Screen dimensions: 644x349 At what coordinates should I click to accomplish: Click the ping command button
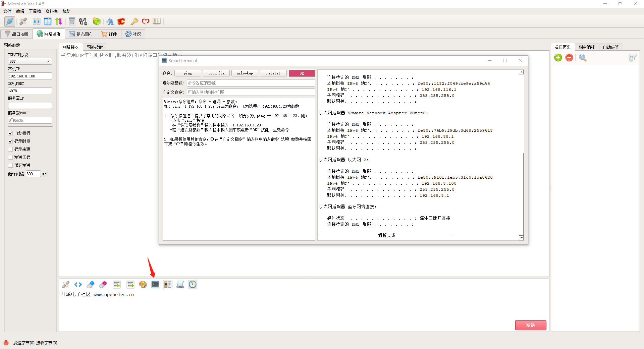[188, 73]
